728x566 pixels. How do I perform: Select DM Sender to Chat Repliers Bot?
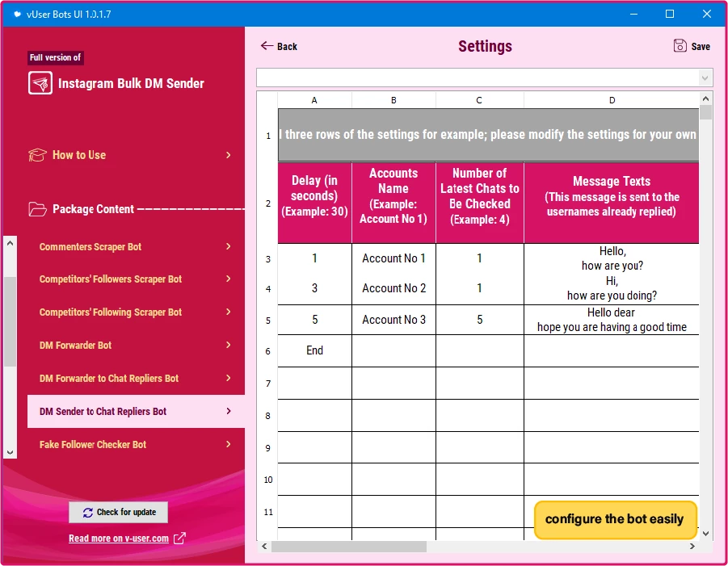coord(136,411)
